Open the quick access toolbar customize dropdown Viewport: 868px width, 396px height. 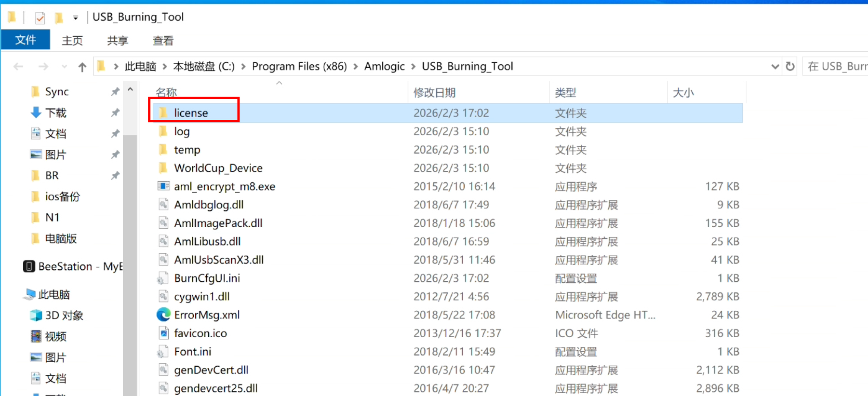pos(75,18)
